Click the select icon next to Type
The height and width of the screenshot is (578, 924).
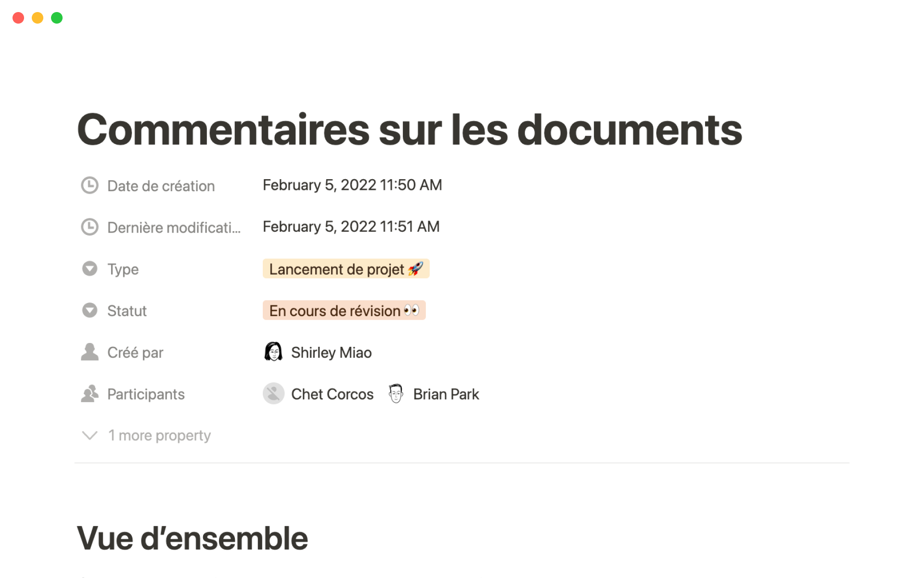point(90,269)
